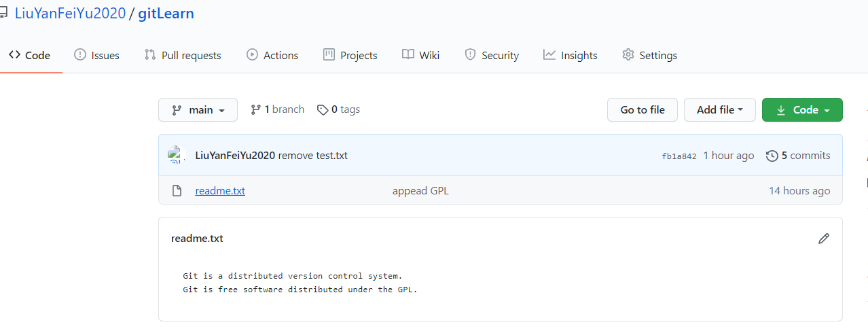
Task: View the Insights tab
Action: click(570, 56)
